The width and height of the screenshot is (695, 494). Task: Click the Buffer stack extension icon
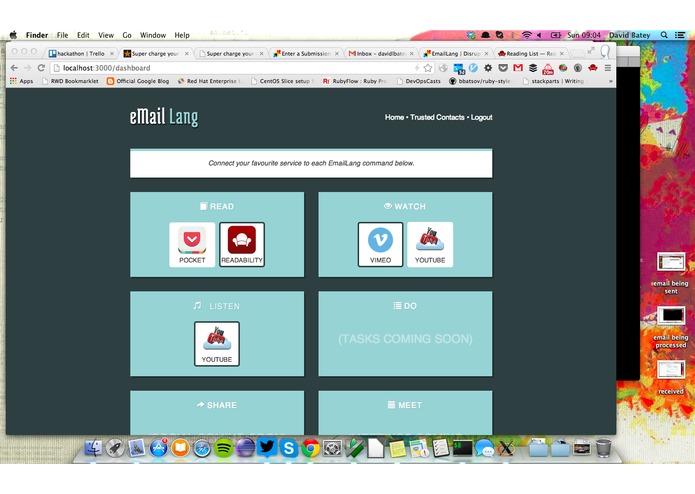(x=533, y=68)
